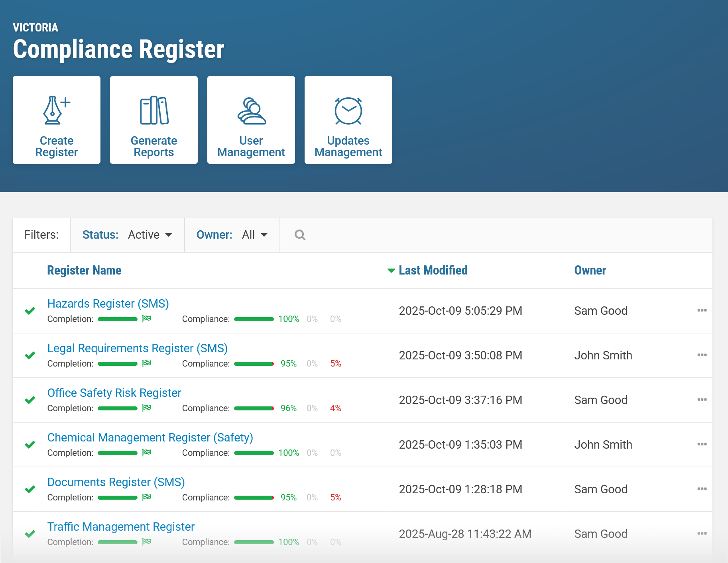Click the search magnifier icon

pos(300,235)
